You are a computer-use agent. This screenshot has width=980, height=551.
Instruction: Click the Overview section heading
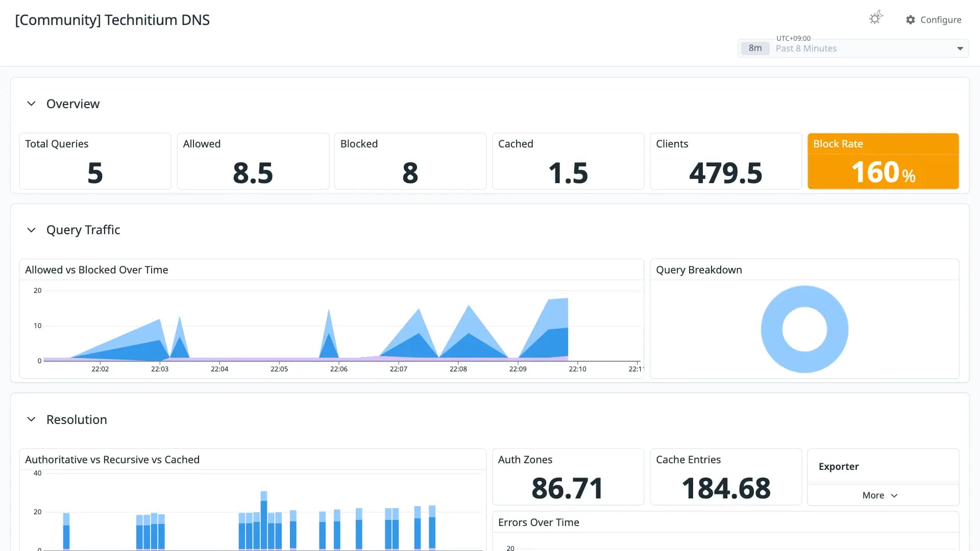point(73,104)
